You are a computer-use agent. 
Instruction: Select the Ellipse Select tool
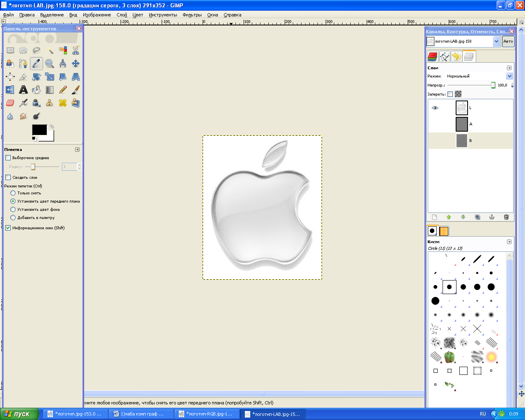click(x=23, y=50)
